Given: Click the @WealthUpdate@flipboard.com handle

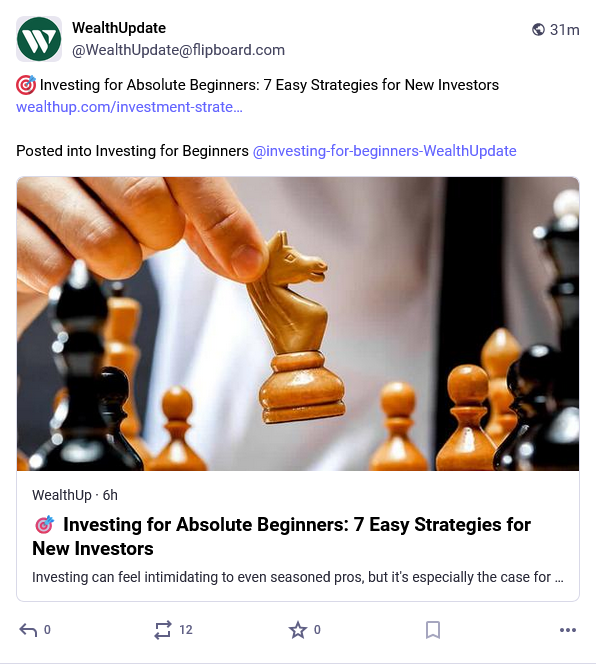Looking at the screenshot, I should (178, 50).
